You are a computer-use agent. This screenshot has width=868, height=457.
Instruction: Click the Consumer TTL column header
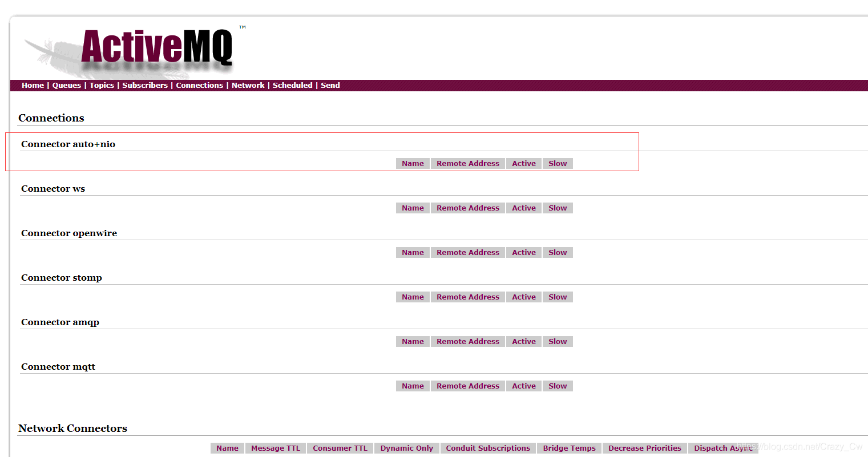coord(340,448)
